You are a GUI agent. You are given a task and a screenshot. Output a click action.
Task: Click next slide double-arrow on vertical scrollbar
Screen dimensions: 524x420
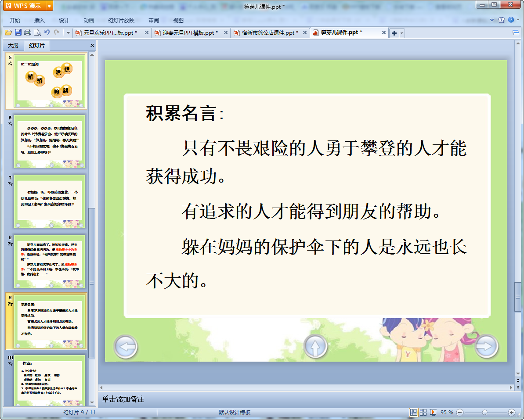518,387
